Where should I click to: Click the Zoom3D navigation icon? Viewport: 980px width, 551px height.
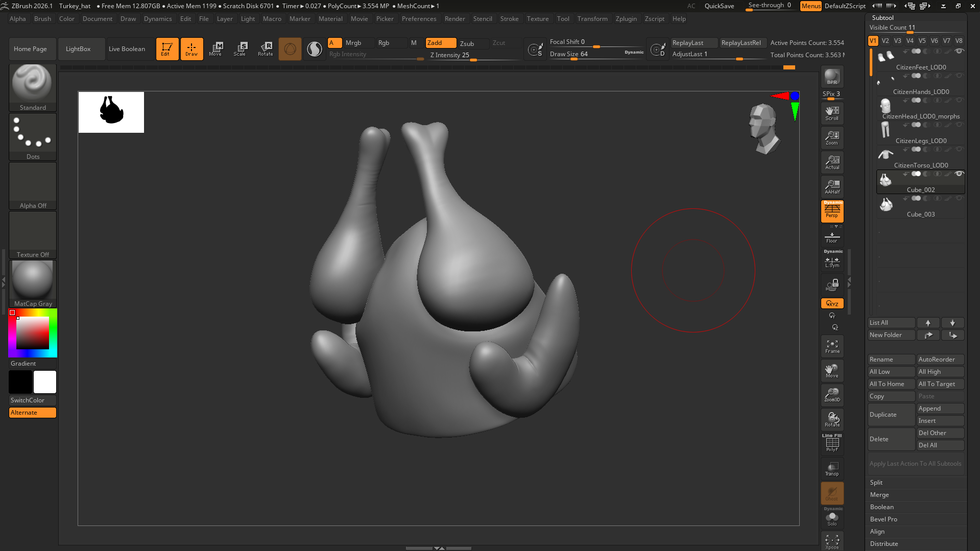click(x=832, y=395)
